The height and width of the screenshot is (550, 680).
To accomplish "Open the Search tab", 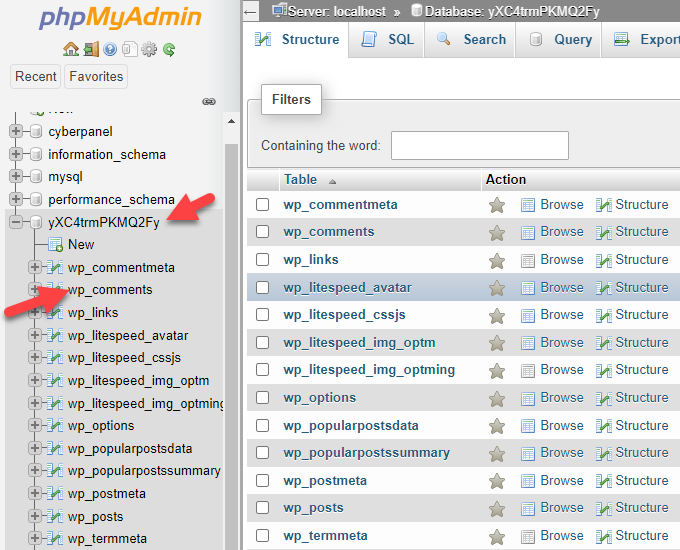I will click(470, 39).
